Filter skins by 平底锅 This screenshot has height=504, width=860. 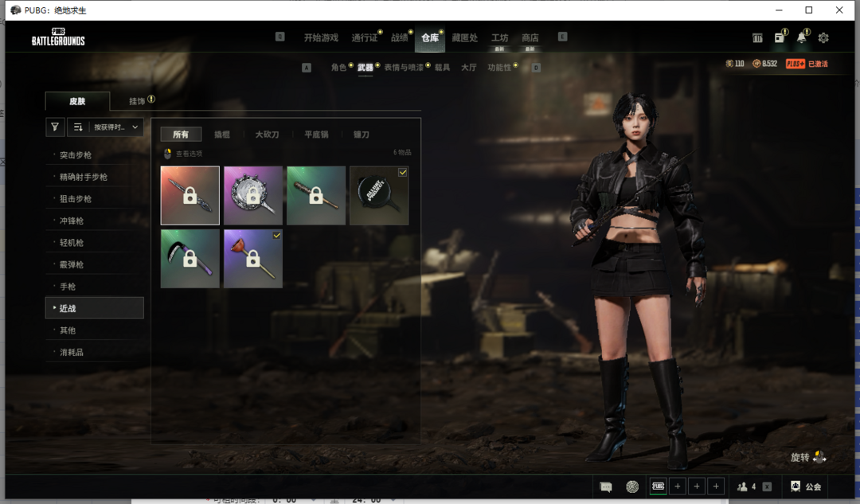pyautogui.click(x=316, y=135)
